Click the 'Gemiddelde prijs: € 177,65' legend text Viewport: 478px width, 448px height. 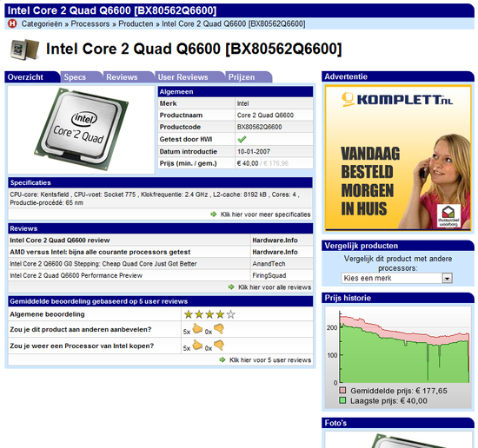click(x=399, y=391)
